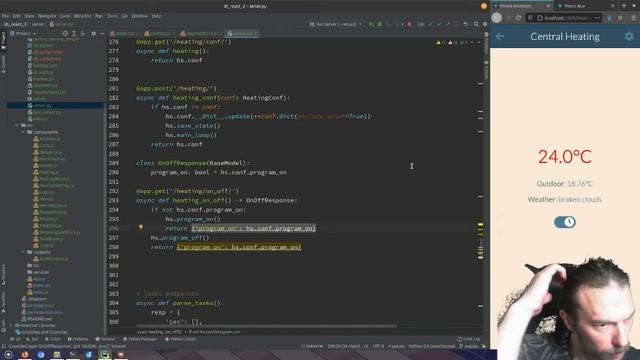The height and width of the screenshot is (360, 640).
Task: Open the Event Log
Action: click(469, 339)
